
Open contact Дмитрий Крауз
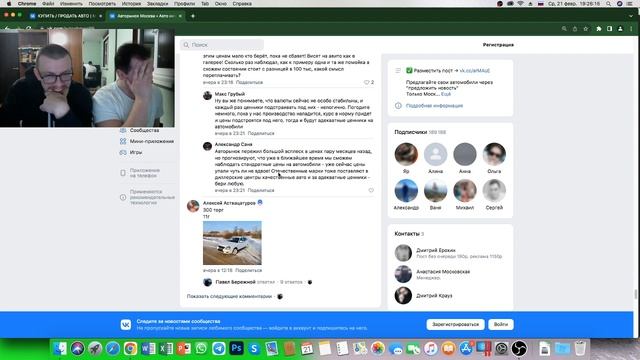coord(434,296)
